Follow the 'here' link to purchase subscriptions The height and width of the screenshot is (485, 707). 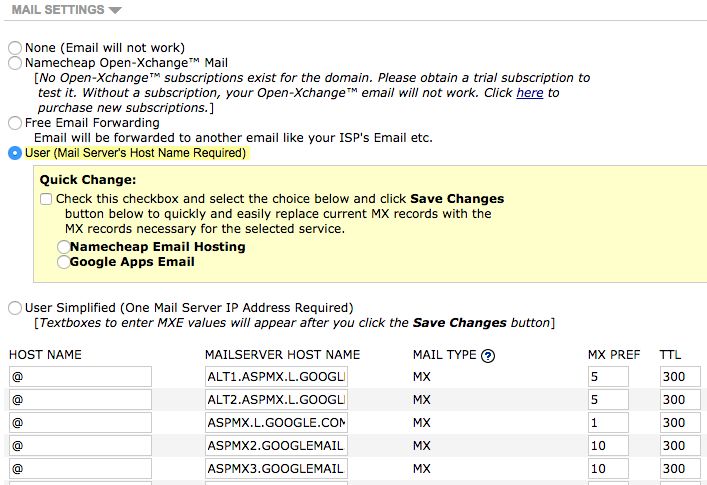coord(530,93)
